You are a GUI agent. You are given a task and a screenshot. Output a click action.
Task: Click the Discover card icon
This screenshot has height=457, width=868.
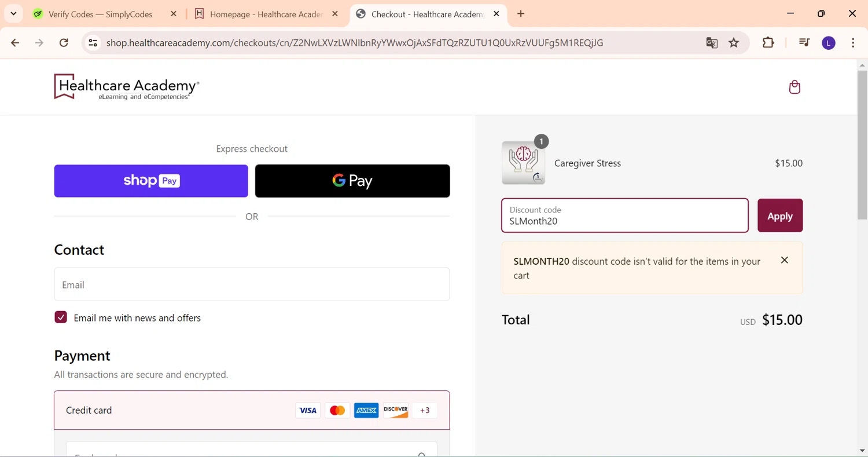click(x=396, y=411)
